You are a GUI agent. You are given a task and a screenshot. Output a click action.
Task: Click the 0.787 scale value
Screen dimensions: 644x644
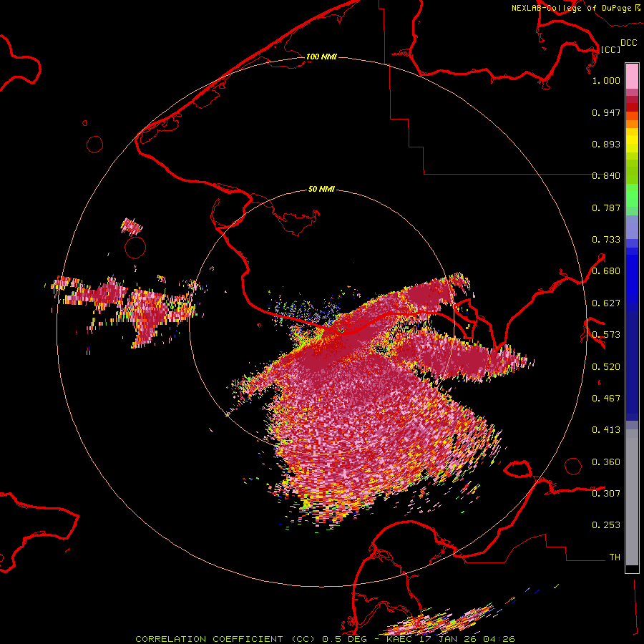[606, 208]
